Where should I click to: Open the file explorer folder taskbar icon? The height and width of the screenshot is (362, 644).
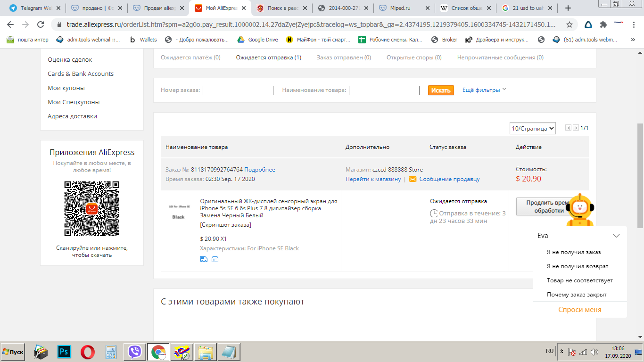point(206,352)
